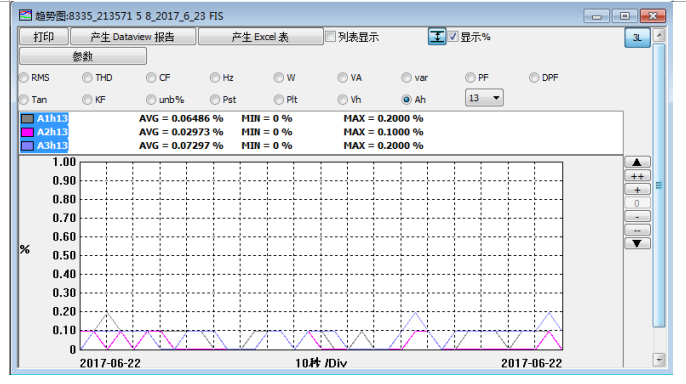Select the PF radio button
The width and height of the screenshot is (686, 384).
point(470,78)
